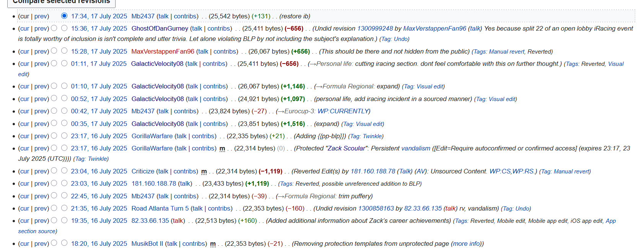
Task: Open revision 1300999248 link
Action: point(375,28)
